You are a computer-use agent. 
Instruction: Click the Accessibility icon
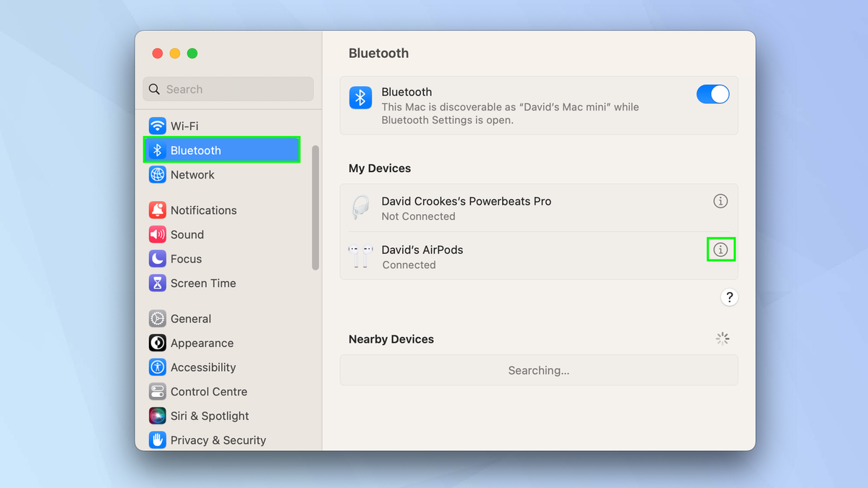pos(158,367)
